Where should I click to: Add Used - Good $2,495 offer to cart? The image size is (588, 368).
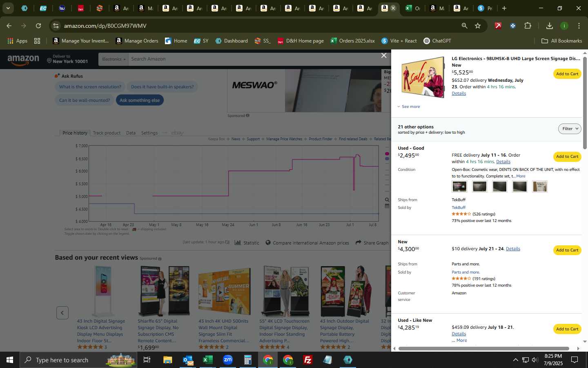click(567, 157)
